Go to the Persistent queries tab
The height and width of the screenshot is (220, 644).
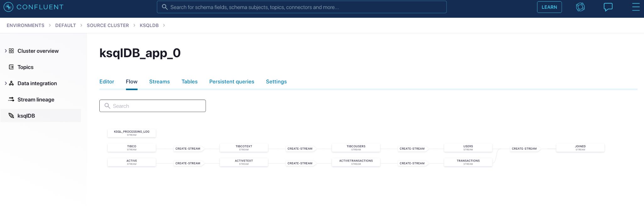tap(232, 82)
